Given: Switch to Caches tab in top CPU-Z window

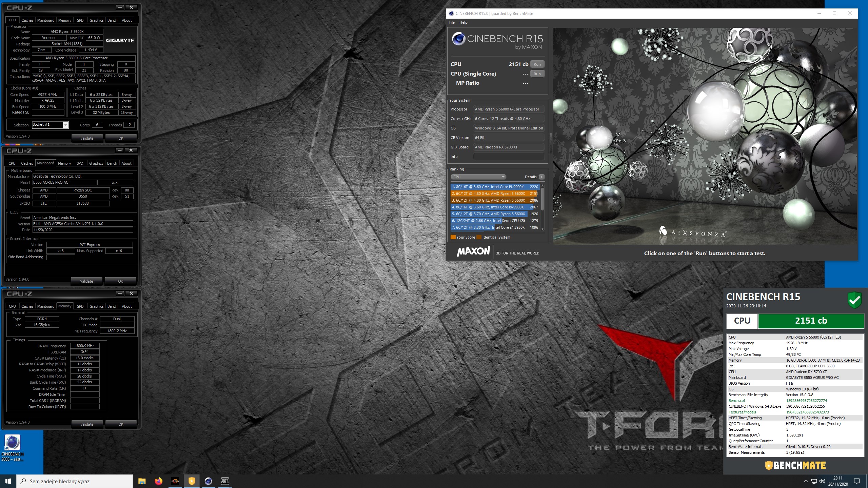Looking at the screenshot, I should point(27,20).
